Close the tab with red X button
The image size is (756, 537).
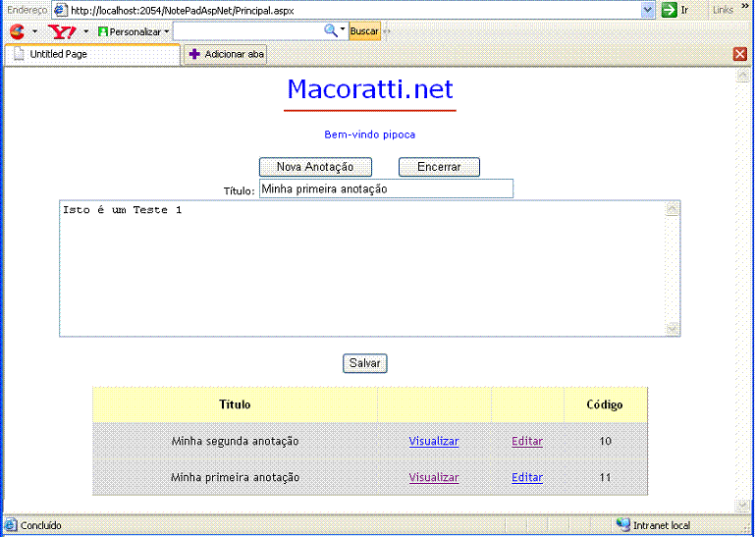(740, 54)
